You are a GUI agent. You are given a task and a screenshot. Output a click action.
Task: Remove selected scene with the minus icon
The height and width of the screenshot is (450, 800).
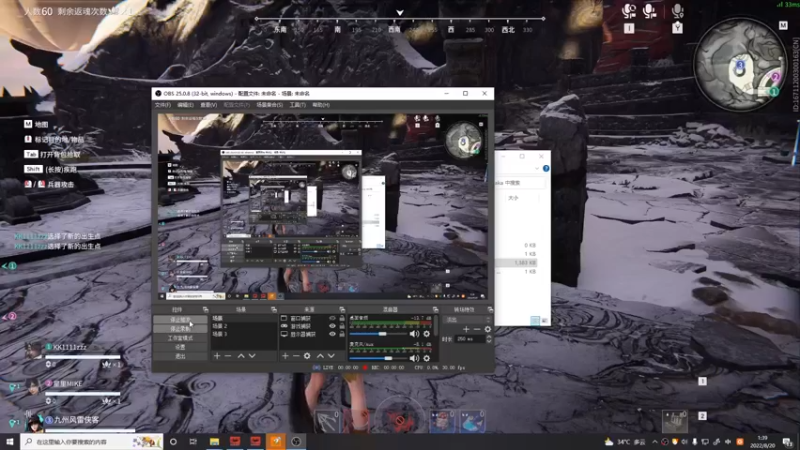(228, 356)
